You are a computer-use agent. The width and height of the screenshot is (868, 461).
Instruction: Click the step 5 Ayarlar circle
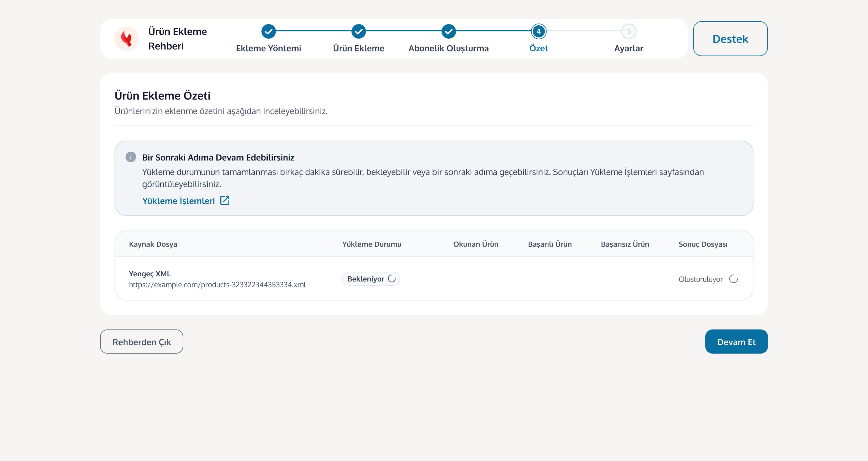pyautogui.click(x=628, y=31)
